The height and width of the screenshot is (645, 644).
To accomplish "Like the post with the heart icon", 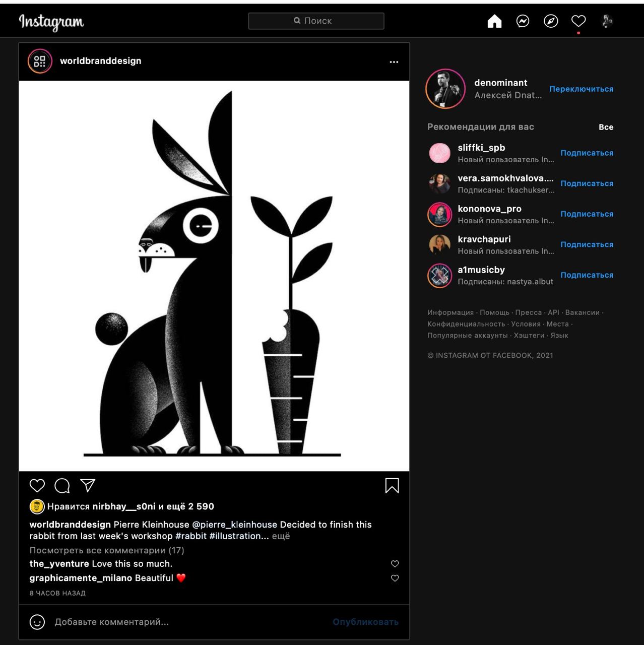I will [x=37, y=486].
